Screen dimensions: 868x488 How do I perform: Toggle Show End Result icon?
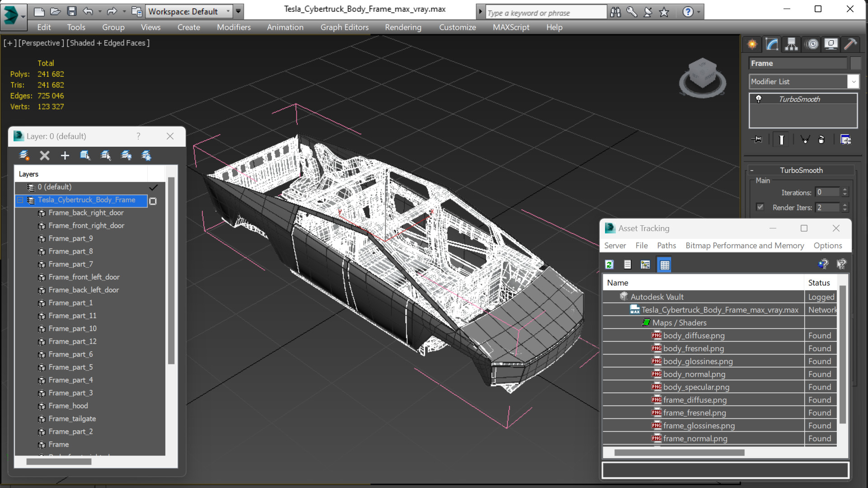point(781,139)
